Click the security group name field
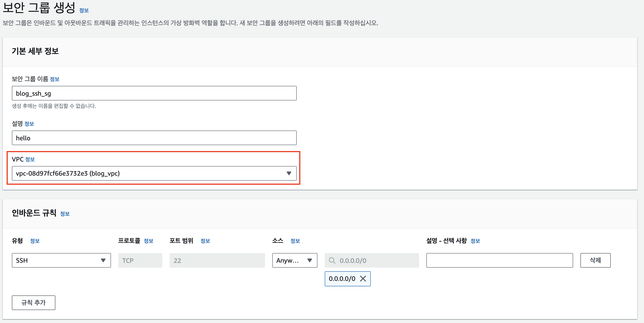 click(x=154, y=93)
